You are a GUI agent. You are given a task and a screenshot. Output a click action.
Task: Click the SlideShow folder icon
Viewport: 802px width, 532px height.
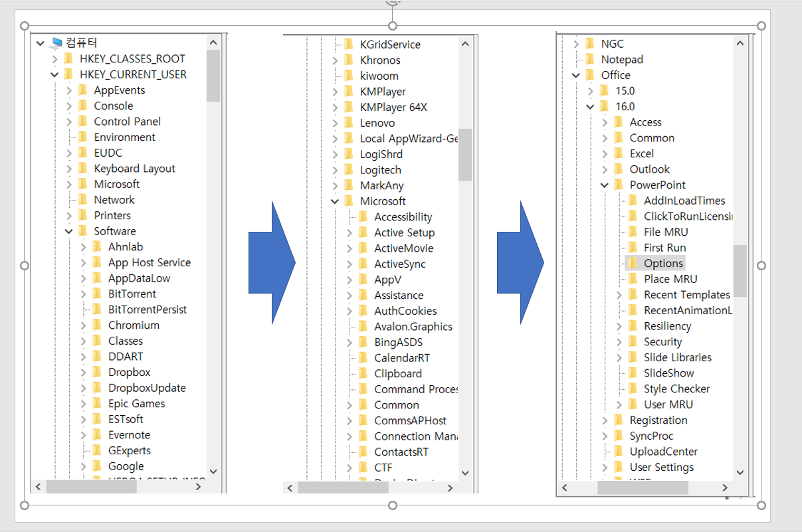coord(633,373)
